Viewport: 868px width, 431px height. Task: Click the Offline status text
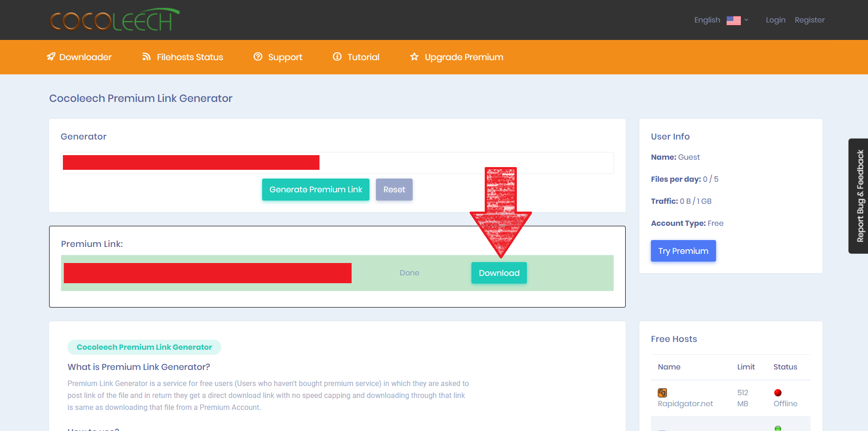click(785, 404)
